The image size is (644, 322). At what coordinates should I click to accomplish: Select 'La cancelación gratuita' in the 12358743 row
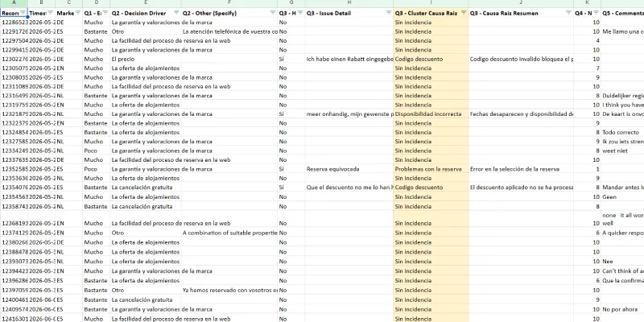tap(146, 207)
